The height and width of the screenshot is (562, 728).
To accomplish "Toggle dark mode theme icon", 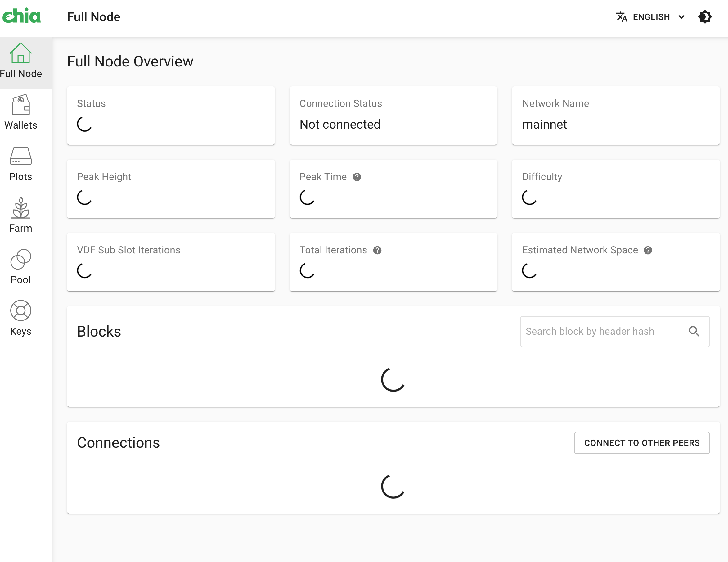I will [x=705, y=17].
